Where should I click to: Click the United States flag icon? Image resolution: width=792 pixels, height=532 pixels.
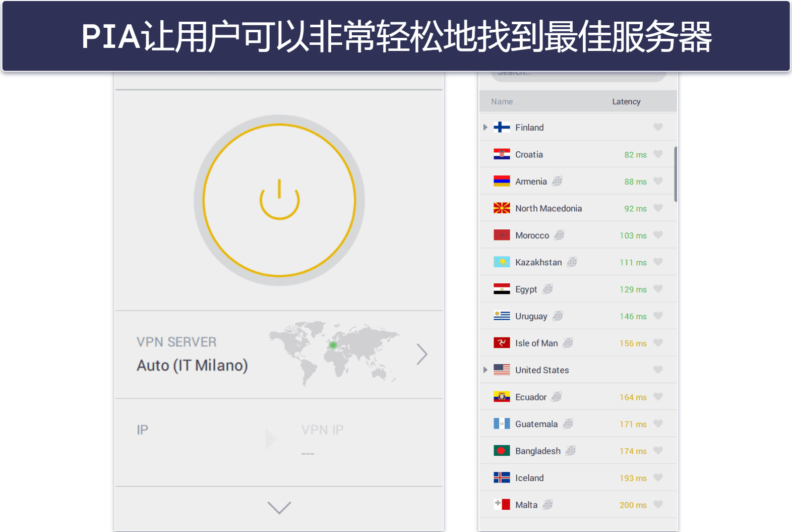tap(502, 370)
